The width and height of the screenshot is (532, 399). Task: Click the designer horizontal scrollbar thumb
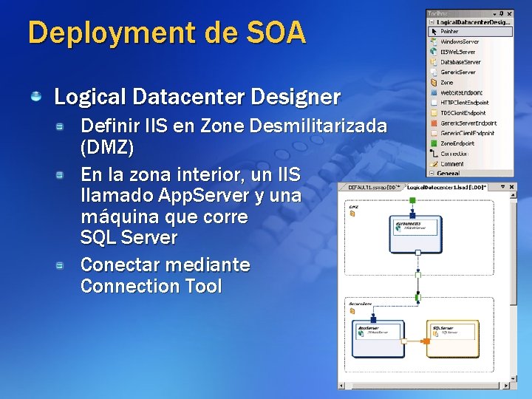coord(426,386)
